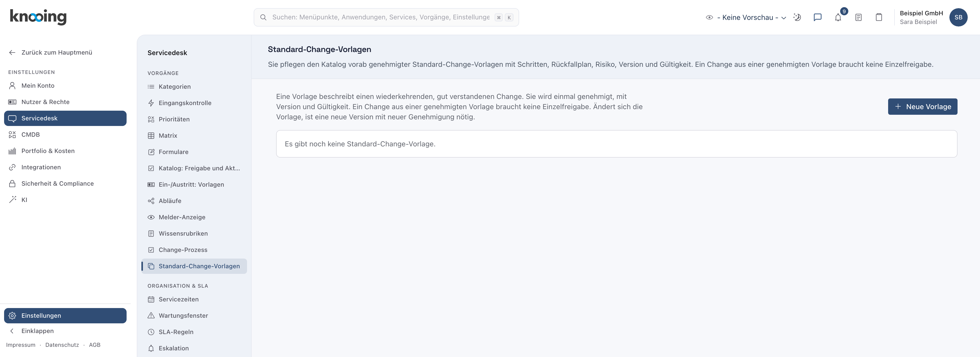Open Change-Prozess item
Screen dimensions: 980x357
[x=194, y=250]
